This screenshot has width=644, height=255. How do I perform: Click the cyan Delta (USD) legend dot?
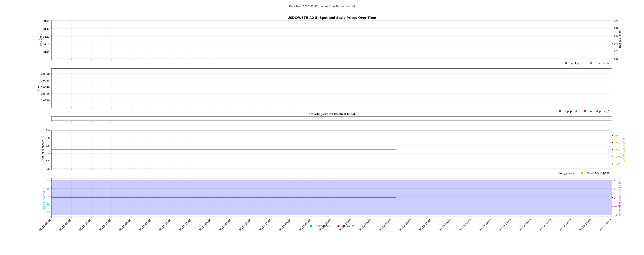click(311, 226)
